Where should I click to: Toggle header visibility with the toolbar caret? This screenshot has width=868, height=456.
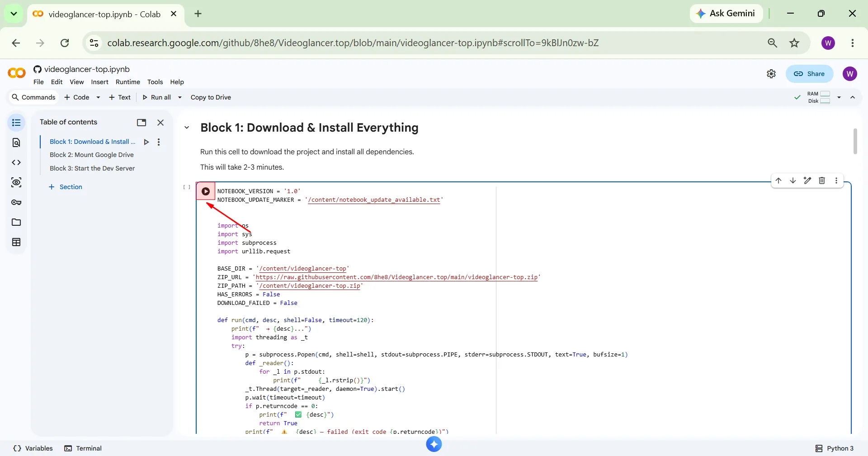point(853,97)
